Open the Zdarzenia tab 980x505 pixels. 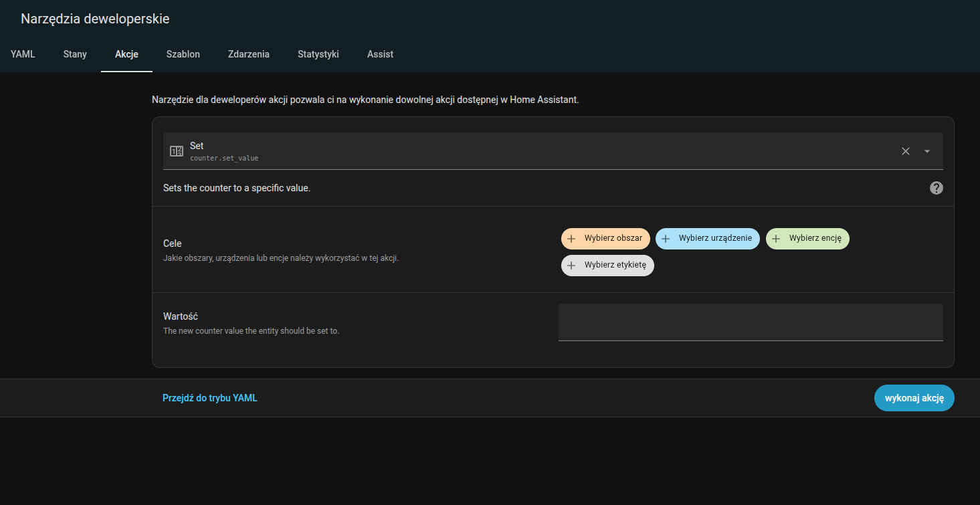click(248, 54)
